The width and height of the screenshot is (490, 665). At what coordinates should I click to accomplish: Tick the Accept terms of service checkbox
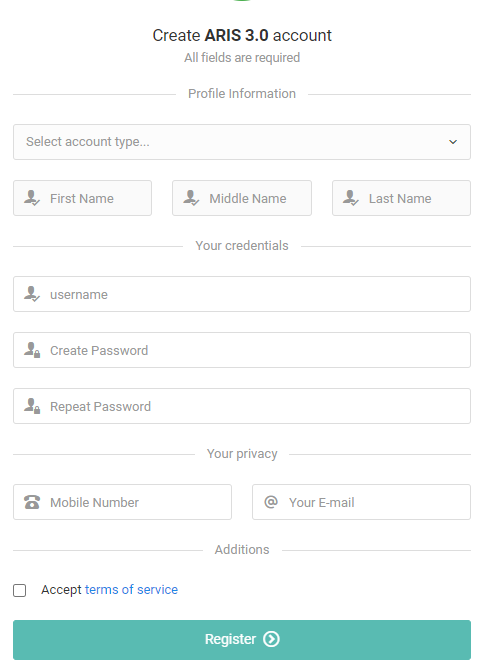(x=20, y=590)
